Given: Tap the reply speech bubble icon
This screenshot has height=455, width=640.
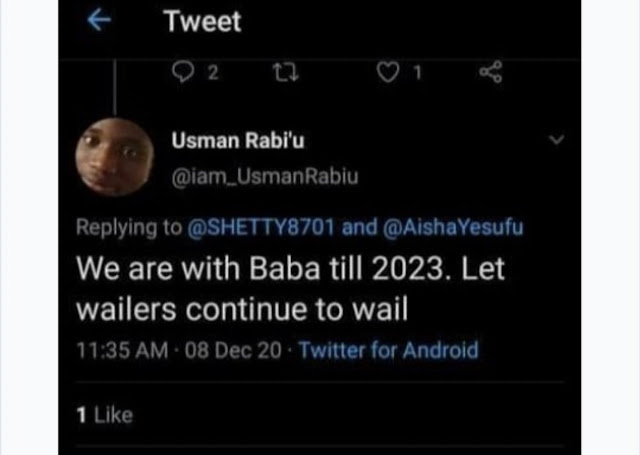Looking at the screenshot, I should pos(183,72).
